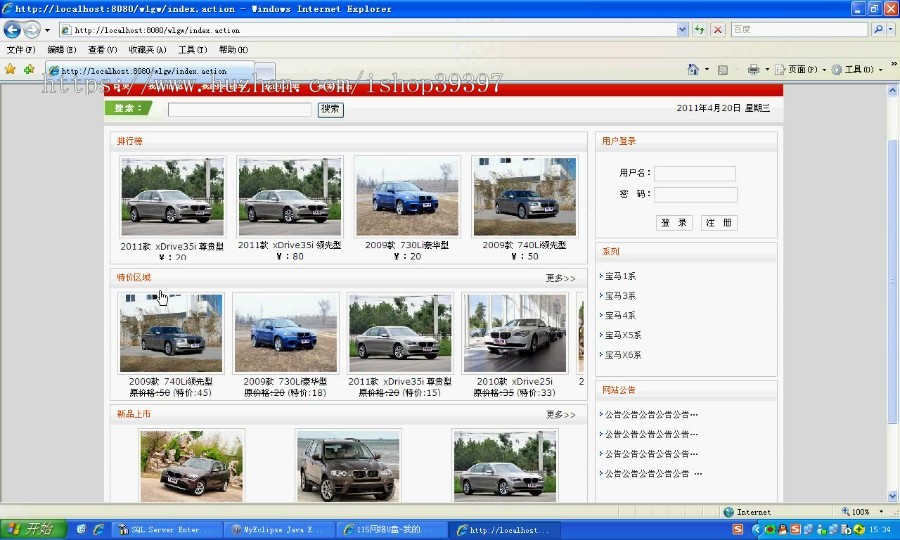Refresh the page with the green arrows icon

coord(699,29)
